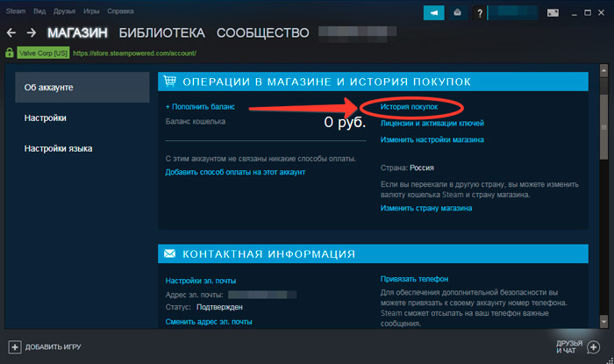Switch to the БИБЛИОТЕКА tab
The image size is (614, 364).
tap(162, 32)
